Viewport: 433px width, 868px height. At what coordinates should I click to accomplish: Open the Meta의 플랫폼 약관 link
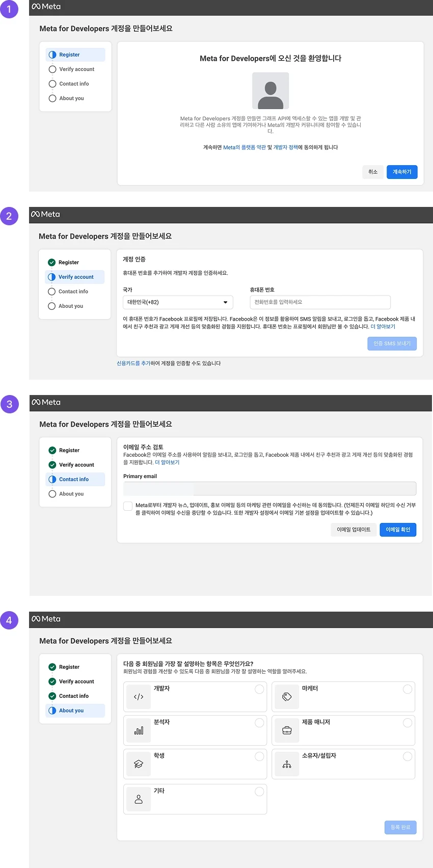(x=245, y=147)
